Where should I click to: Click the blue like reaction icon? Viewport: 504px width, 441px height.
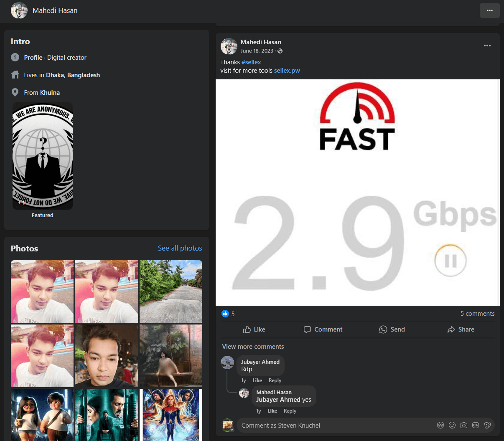(x=225, y=314)
